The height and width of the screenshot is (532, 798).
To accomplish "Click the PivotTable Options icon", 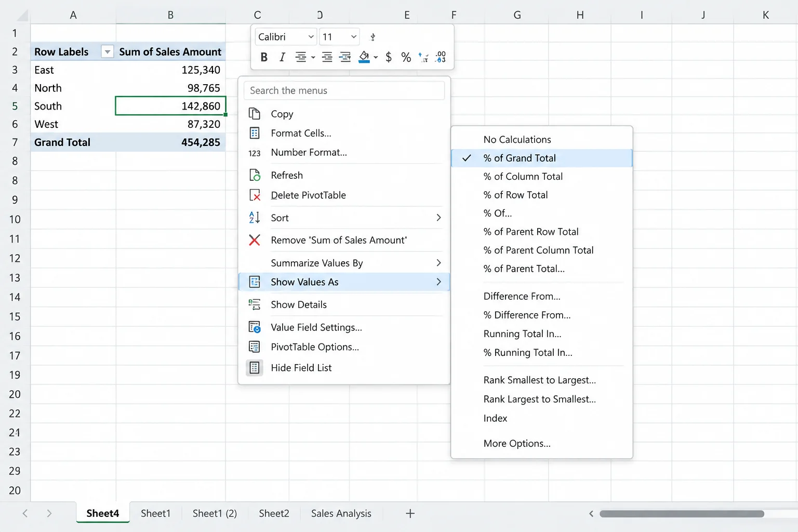I will click(x=255, y=347).
